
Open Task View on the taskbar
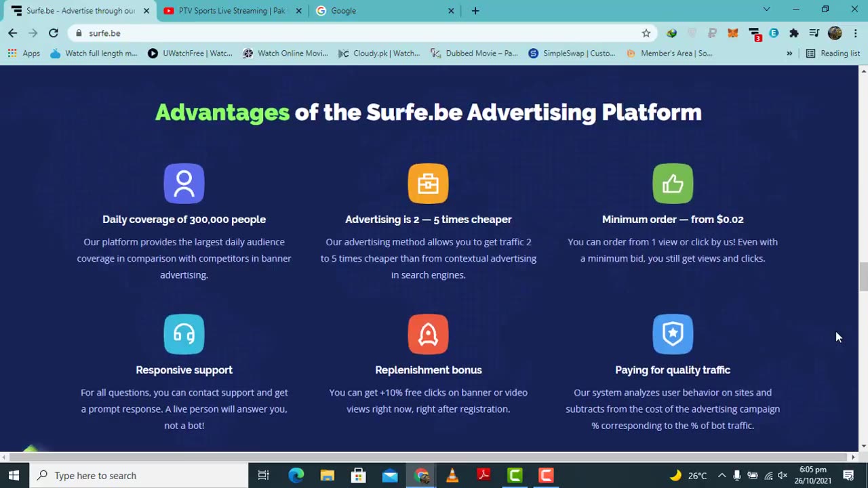264,475
